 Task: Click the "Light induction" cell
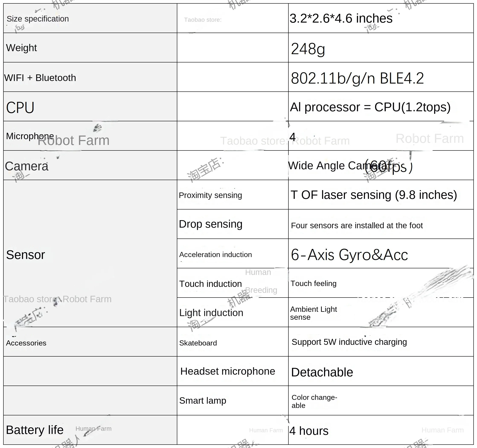click(211, 313)
